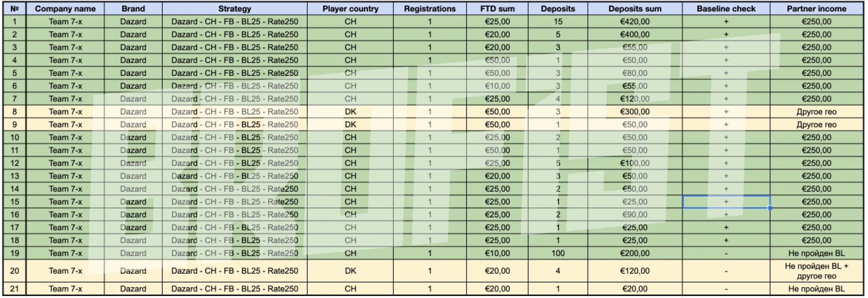This screenshot has width=868, height=298.
Task: Select the Company name column header
Action: pos(65,9)
